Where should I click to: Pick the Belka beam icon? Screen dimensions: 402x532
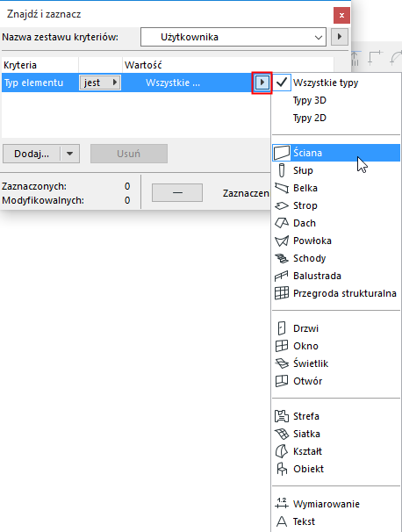pos(282,188)
